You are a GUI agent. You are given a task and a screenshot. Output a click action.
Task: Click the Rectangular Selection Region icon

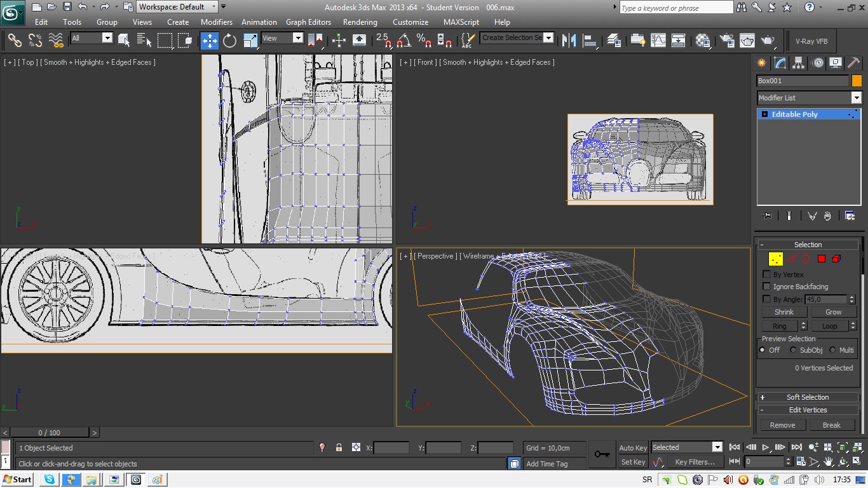[165, 41]
